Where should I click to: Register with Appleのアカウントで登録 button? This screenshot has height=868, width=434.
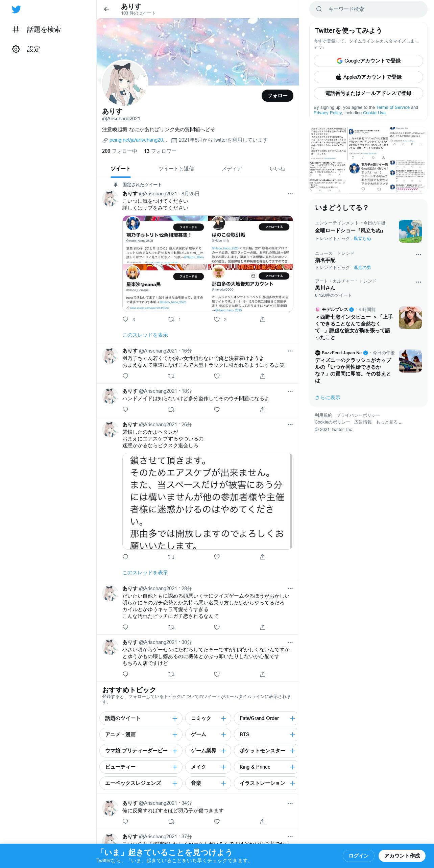click(368, 77)
